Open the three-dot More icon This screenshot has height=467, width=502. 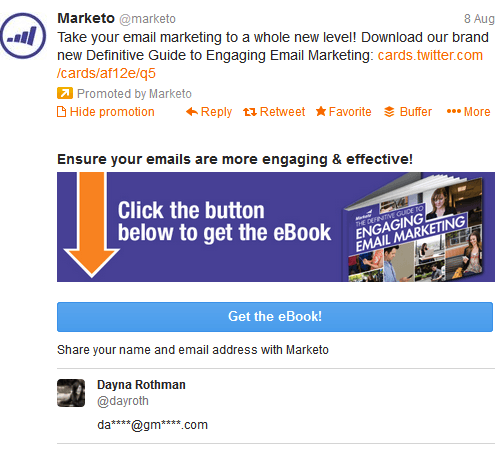coord(454,111)
